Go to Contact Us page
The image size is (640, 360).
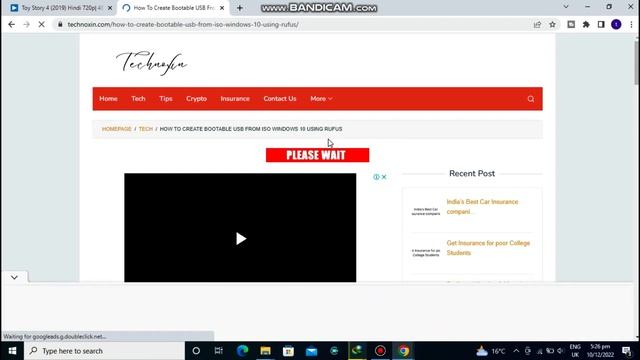point(280,99)
